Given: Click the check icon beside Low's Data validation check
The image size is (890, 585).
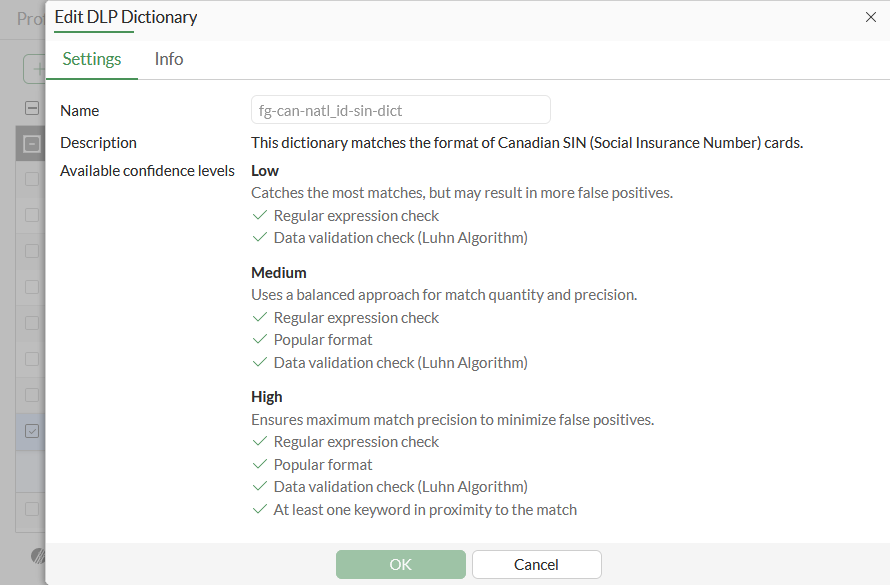Looking at the screenshot, I should (x=259, y=237).
